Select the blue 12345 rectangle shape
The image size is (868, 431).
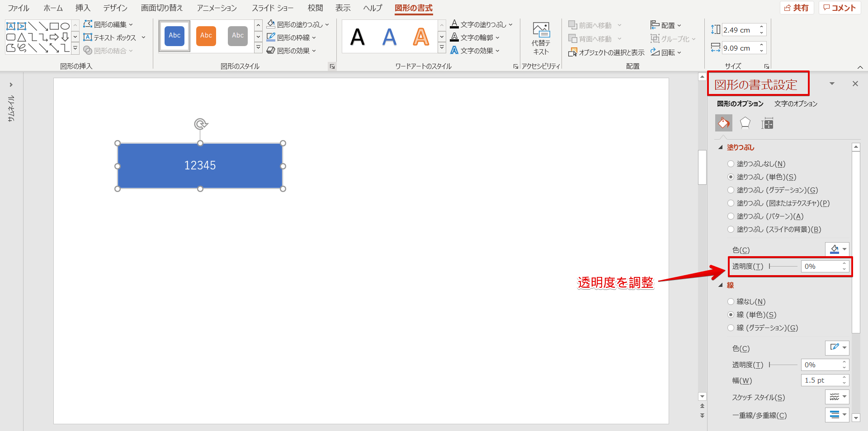(200, 166)
